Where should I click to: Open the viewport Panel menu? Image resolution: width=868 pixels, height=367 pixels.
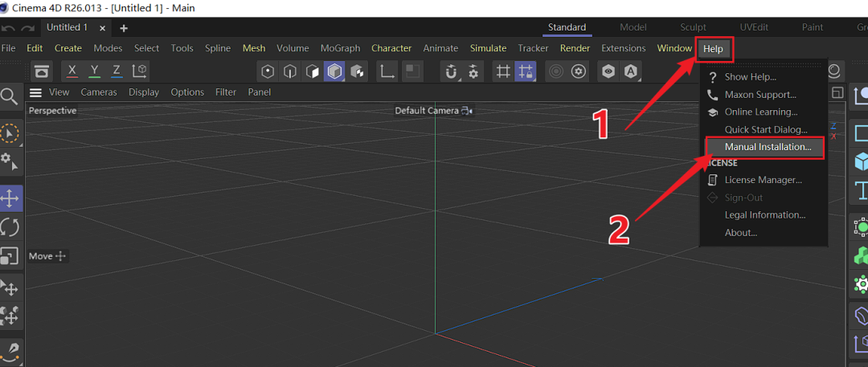tap(260, 92)
